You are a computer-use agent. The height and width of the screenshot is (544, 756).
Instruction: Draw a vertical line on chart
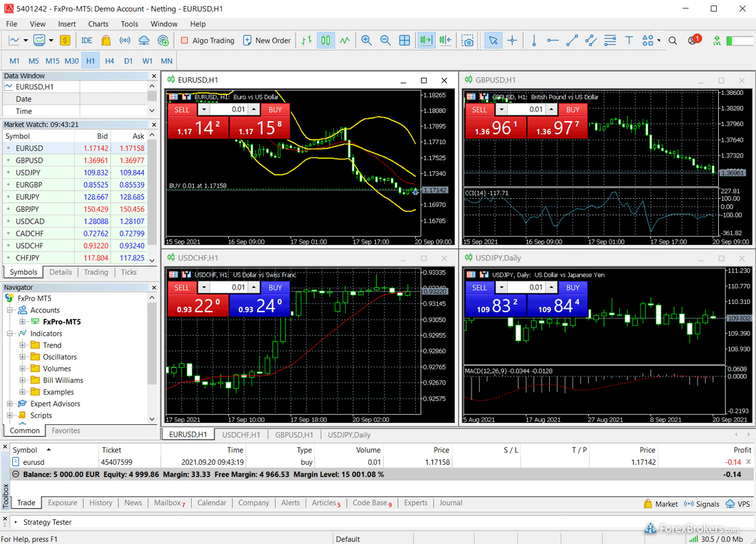pyautogui.click(x=534, y=41)
